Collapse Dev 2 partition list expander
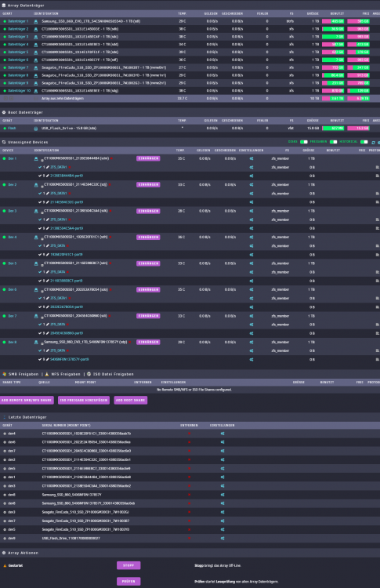Screen dimensions: 380x588 point(42,186)
